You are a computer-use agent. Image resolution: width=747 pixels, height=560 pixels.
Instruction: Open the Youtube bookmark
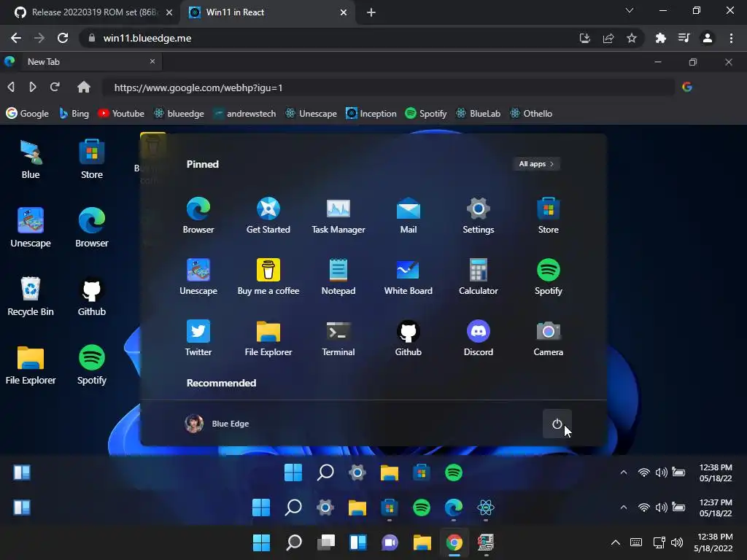[x=121, y=113]
